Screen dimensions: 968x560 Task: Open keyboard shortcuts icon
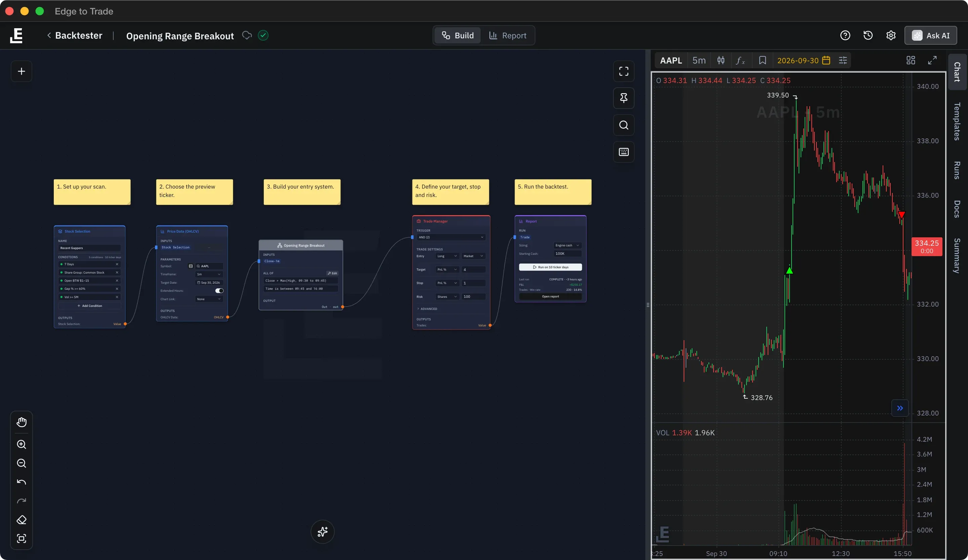[623, 152]
